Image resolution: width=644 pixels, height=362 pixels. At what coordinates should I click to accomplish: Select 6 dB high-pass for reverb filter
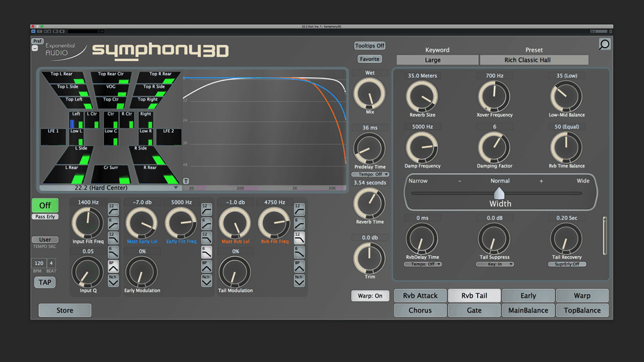coord(299,224)
